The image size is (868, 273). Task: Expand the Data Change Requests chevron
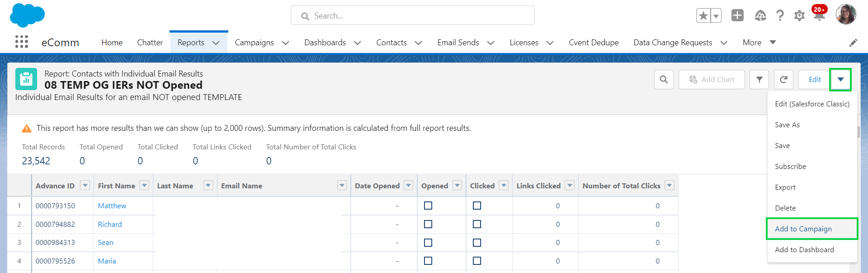point(723,43)
